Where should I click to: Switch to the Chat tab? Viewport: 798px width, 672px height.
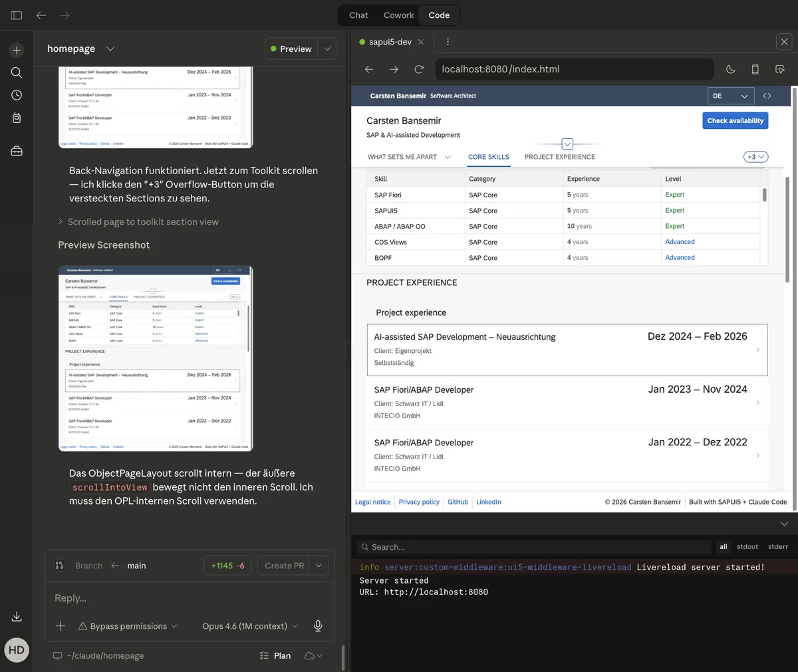point(358,15)
